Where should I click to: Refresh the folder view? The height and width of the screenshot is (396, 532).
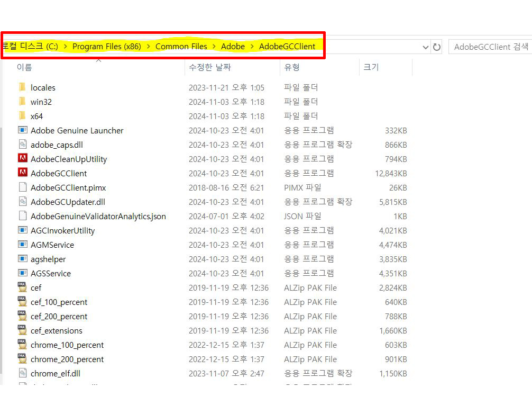point(437,47)
